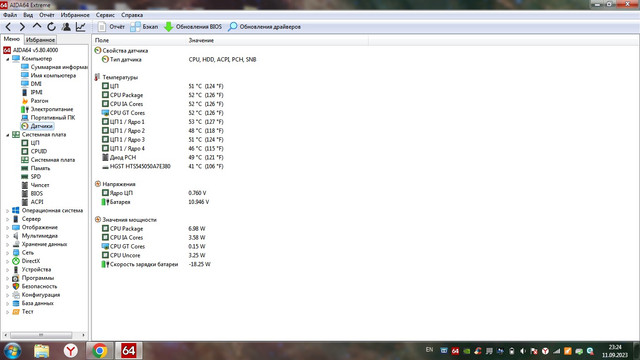Open Google Chrome from taskbar
Screen dimensions: 640x360
[99, 351]
